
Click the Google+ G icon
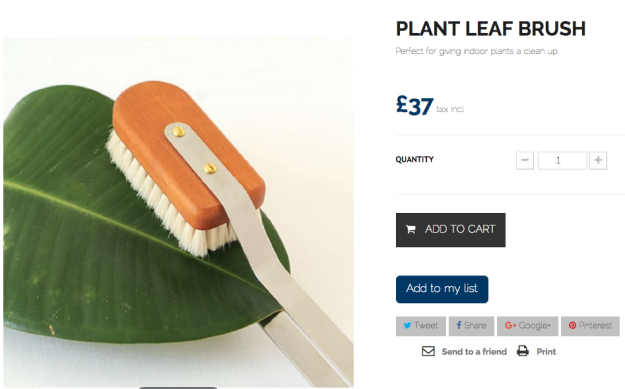510,325
